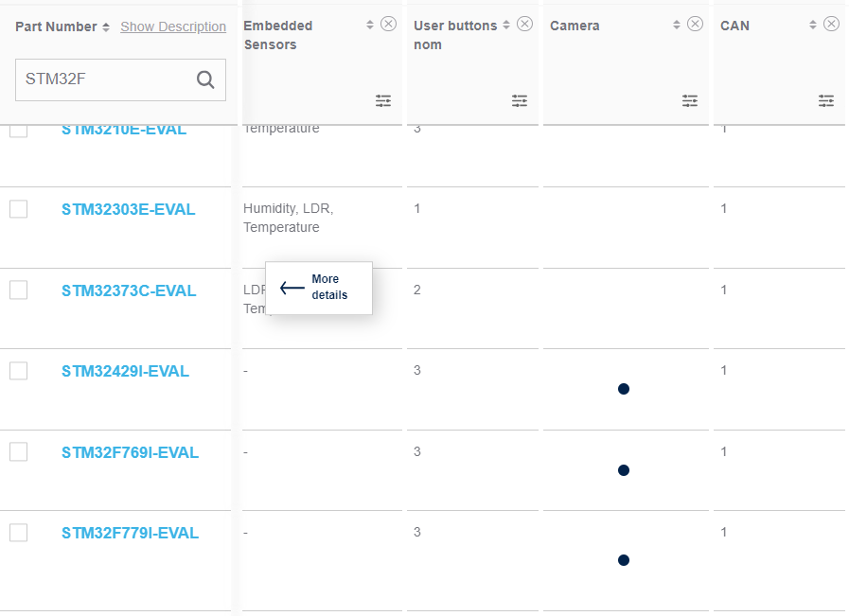Click Humidity, LDR, Temperature sensors cell
The height and width of the screenshot is (616, 849).
click(x=288, y=218)
